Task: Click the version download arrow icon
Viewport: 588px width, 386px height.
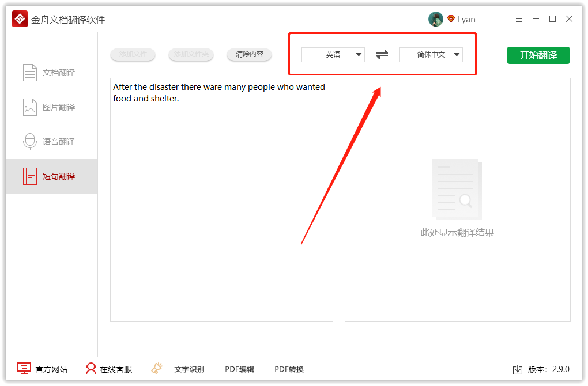Action: coord(518,369)
